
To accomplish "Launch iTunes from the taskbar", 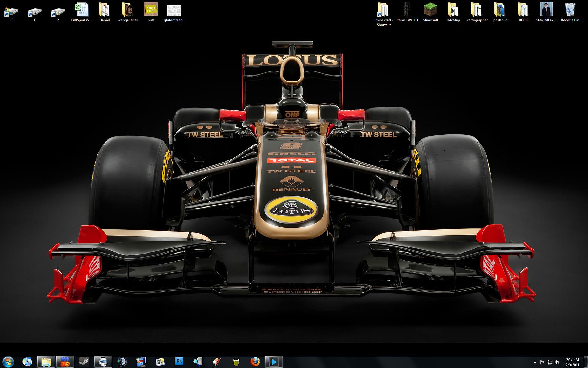I will (27, 362).
